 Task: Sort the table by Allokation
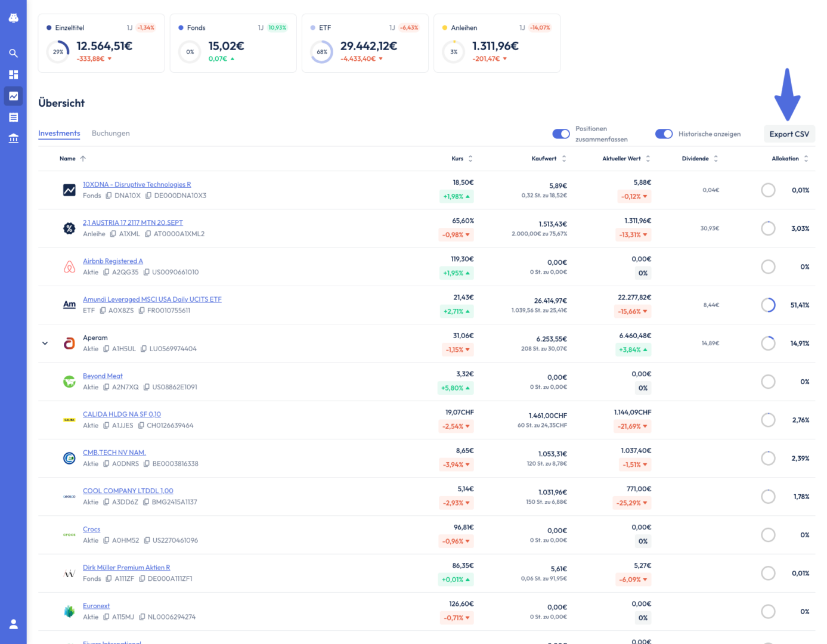(x=790, y=159)
